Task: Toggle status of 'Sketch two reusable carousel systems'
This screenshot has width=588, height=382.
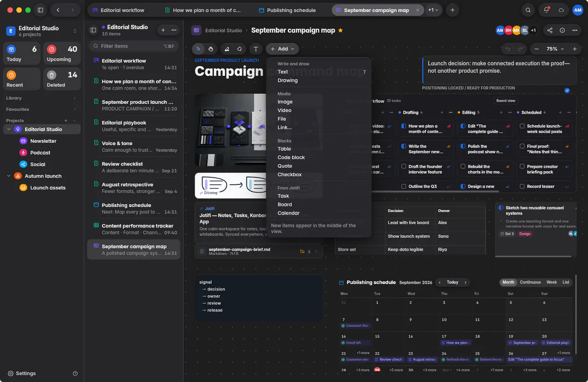Action: pyautogui.click(x=501, y=208)
